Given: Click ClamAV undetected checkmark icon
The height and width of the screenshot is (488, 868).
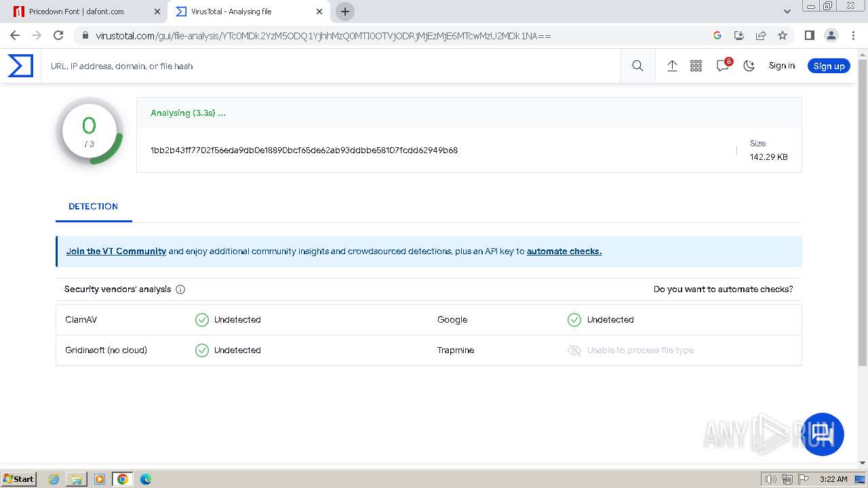Looking at the screenshot, I should [202, 320].
